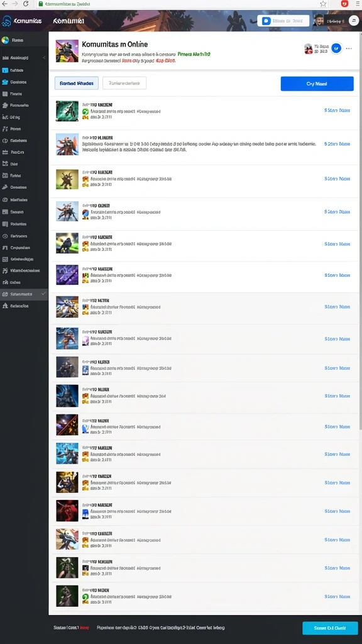Viewport: 362px width, 644px height.
Task: Click the white search box in the header banner
Action: tap(283, 21)
